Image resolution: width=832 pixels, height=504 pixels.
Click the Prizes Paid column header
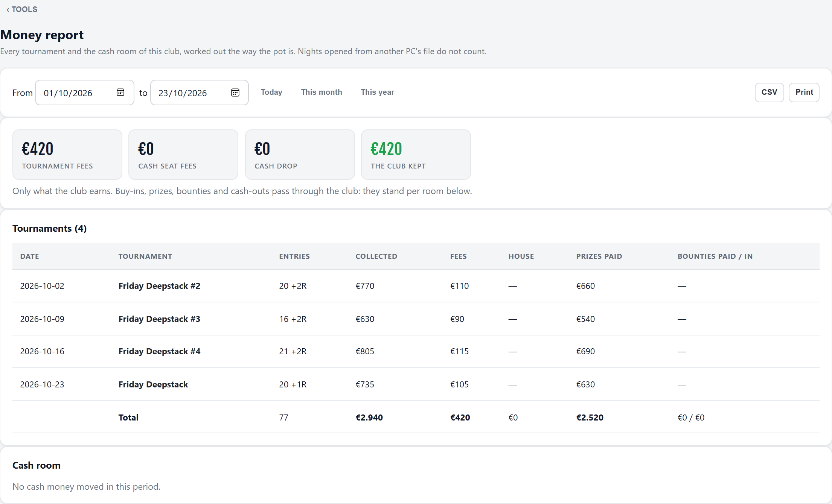tap(599, 256)
